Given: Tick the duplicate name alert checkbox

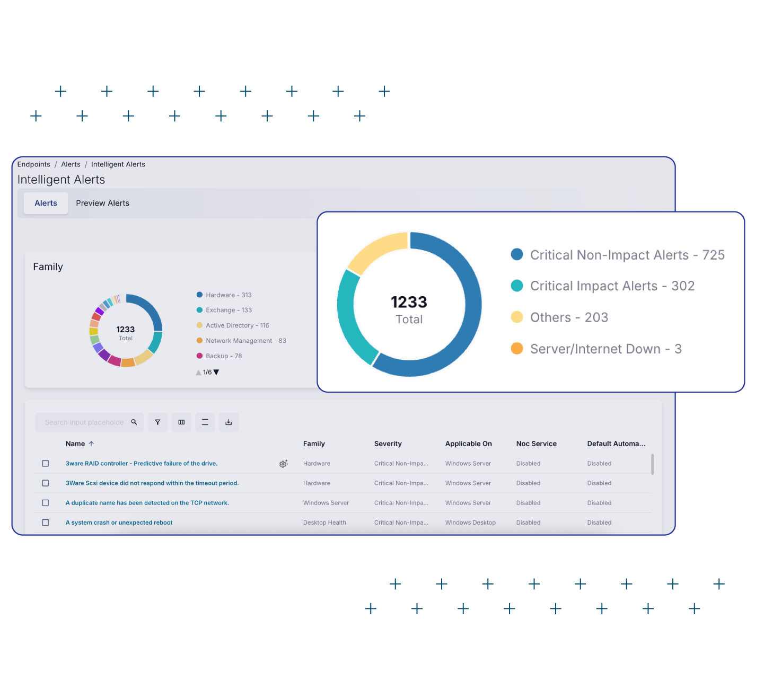Looking at the screenshot, I should click(x=46, y=503).
